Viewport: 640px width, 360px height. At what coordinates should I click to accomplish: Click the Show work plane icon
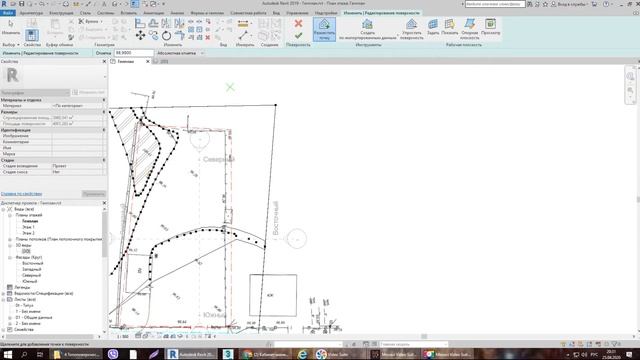(449, 27)
